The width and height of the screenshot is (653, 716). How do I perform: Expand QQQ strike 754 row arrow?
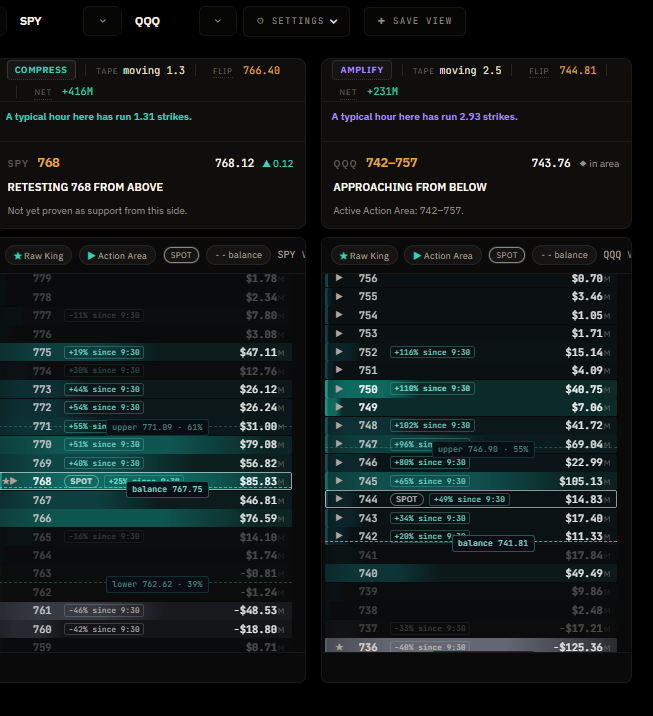(339, 315)
